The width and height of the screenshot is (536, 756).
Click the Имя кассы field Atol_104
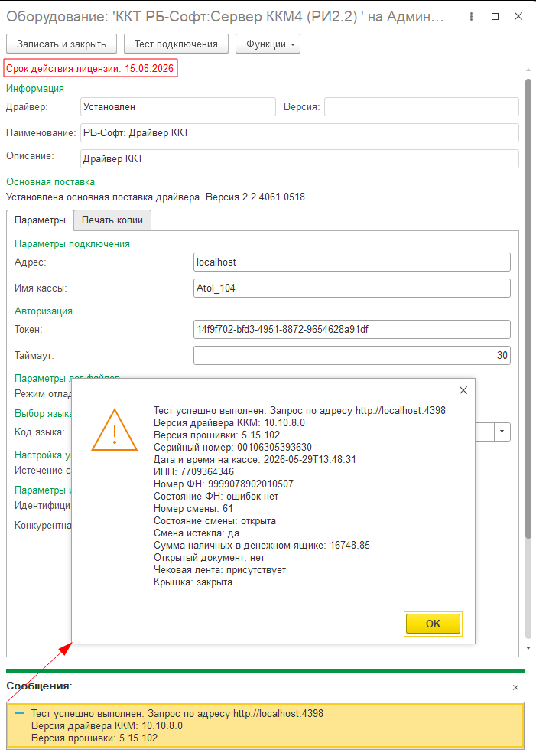352,288
